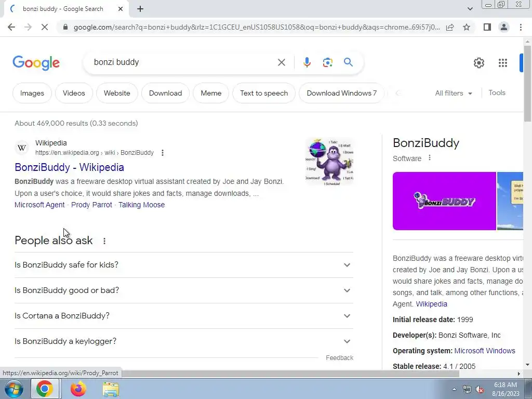Select the Images filter chip
Viewport: 532px width, 399px height.
click(32, 93)
